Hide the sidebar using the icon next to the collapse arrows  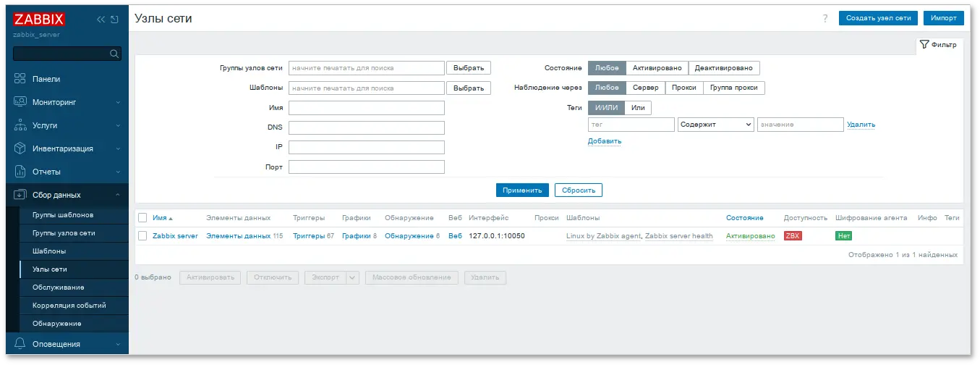(x=114, y=20)
